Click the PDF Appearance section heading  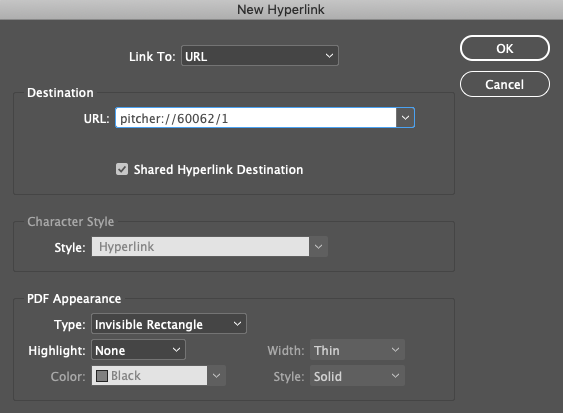click(74, 299)
